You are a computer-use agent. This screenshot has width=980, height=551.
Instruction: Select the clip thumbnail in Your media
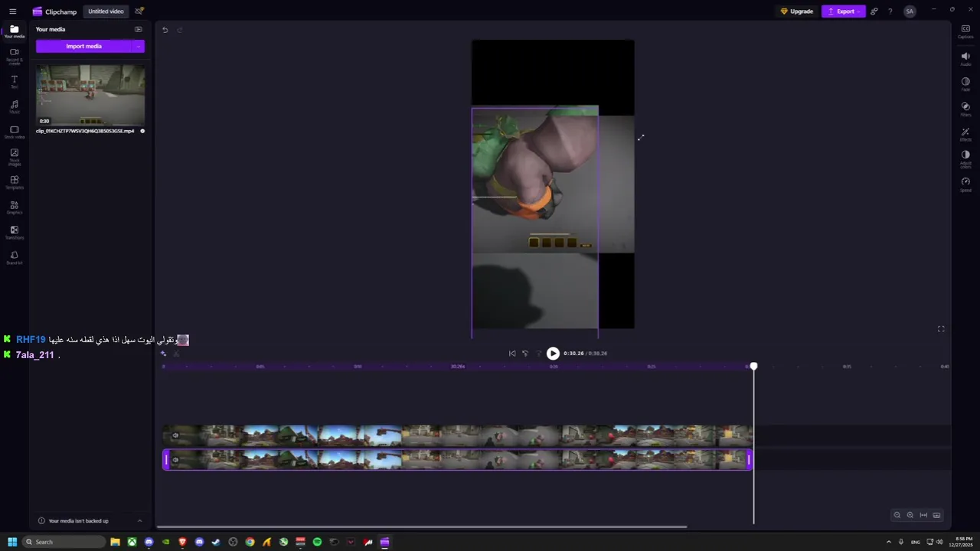click(90, 95)
